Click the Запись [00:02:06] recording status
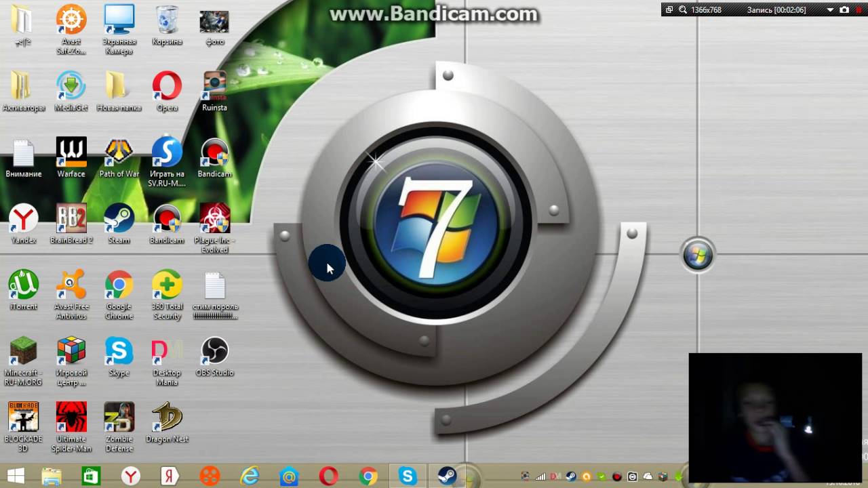The image size is (868, 488). point(776,10)
